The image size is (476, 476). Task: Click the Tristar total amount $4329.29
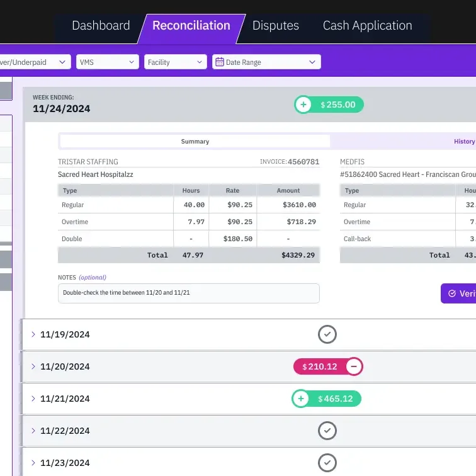click(298, 255)
